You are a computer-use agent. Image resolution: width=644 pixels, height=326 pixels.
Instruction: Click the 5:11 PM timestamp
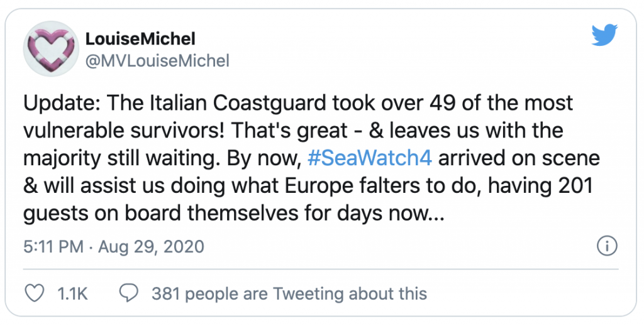(x=53, y=247)
